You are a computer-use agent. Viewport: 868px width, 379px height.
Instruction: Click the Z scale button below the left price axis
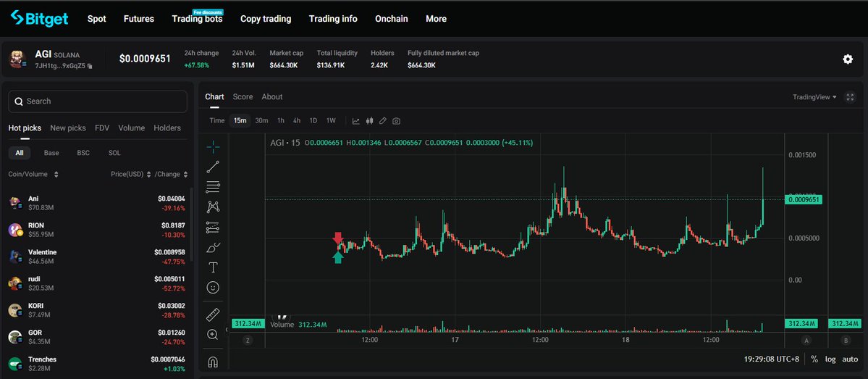248,340
